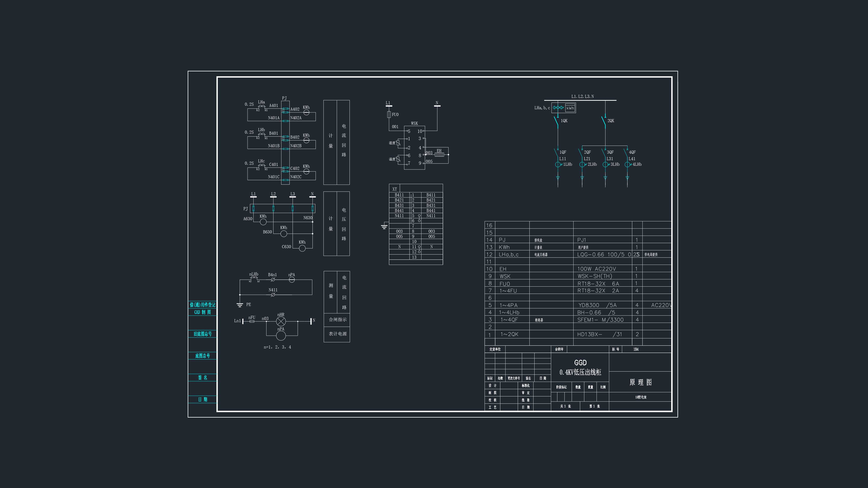Click the '合闸指示' description cell
This screenshot has width=868, height=488.
(337, 320)
